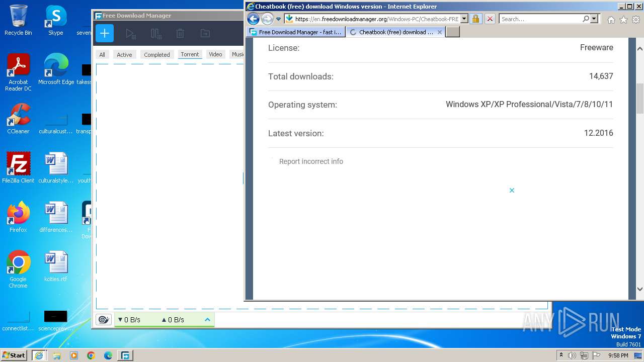Click the Report incorrect info link
The width and height of the screenshot is (644, 362).
(x=311, y=161)
